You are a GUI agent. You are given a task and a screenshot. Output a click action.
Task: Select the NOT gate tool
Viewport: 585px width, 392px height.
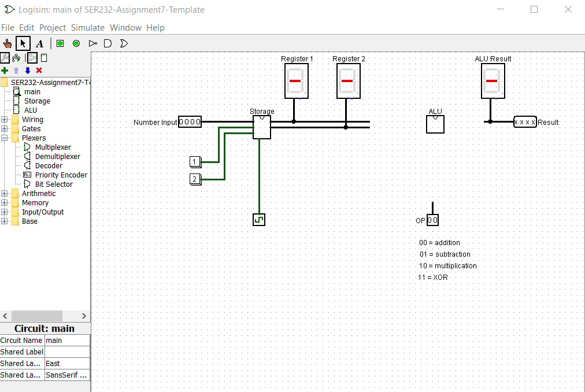[92, 43]
